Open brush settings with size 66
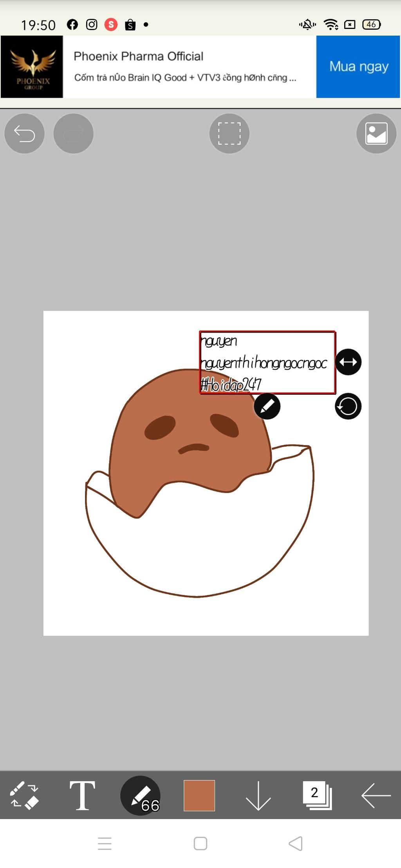The height and width of the screenshot is (868, 401). point(141,795)
